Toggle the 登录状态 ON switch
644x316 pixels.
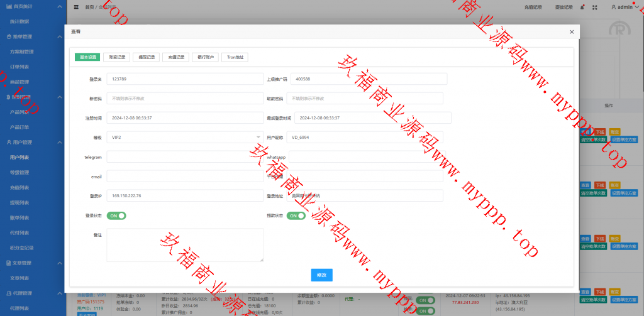(116, 215)
